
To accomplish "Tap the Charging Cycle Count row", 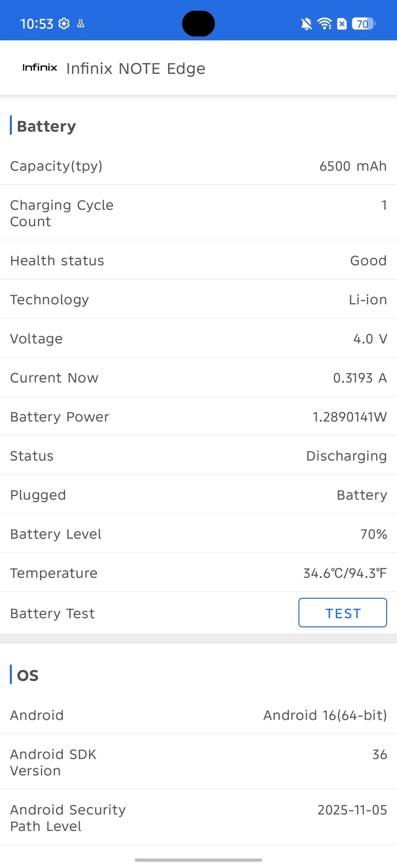I will [198, 213].
